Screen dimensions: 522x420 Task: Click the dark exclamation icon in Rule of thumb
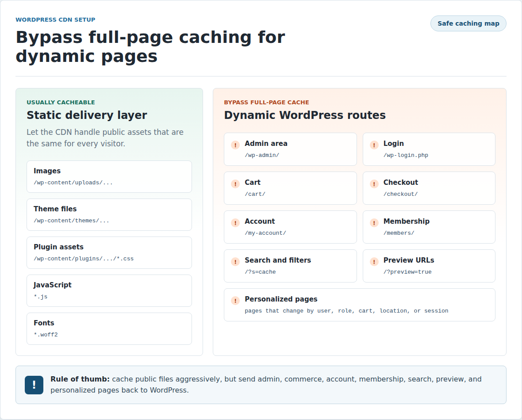(34, 385)
